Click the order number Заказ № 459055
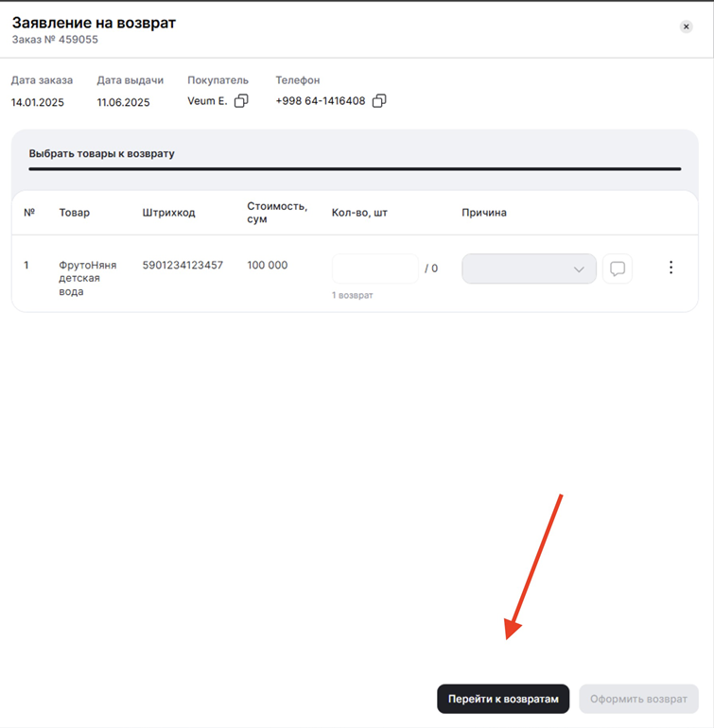The image size is (714, 728). (x=55, y=40)
